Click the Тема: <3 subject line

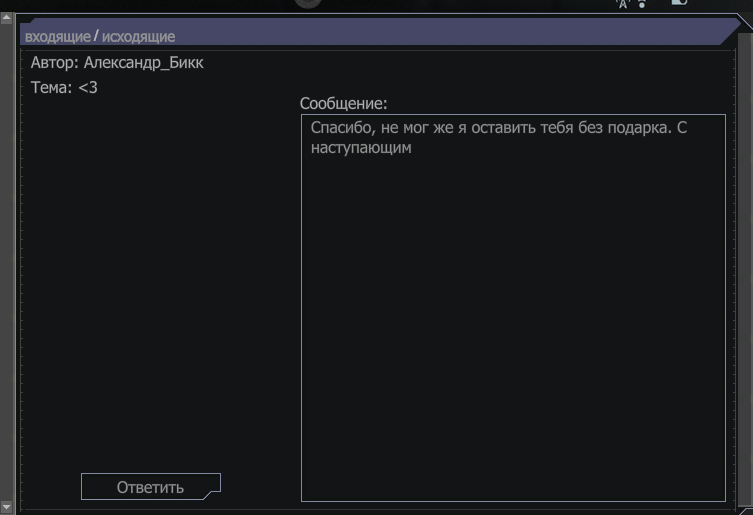point(64,87)
